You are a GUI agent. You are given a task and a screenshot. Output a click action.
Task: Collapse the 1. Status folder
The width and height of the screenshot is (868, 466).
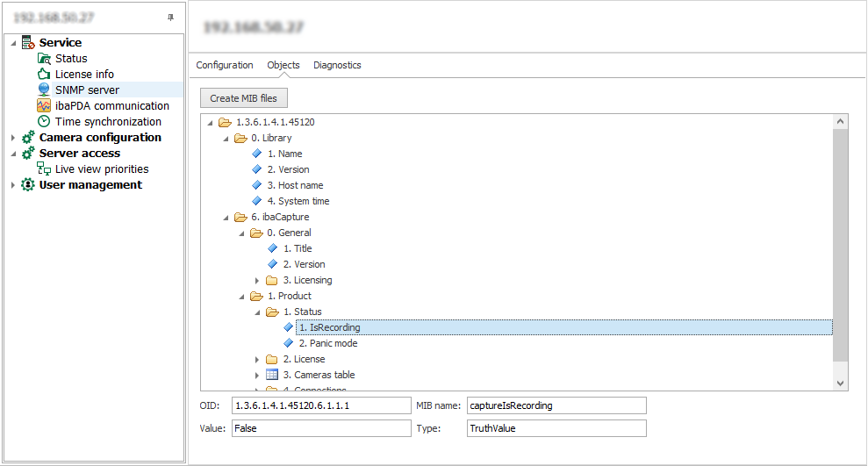tap(257, 312)
